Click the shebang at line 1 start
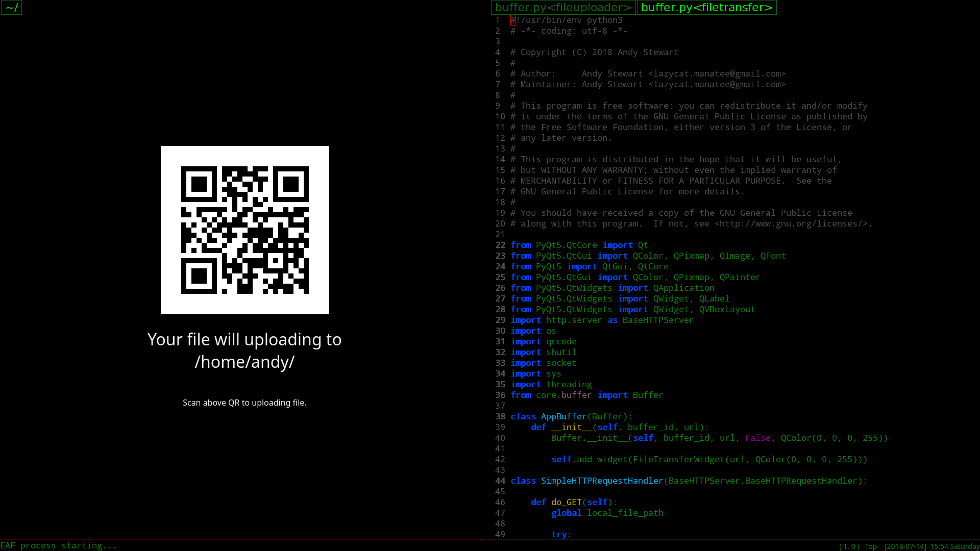Viewport: 980px width, 551px height. pyautogui.click(x=513, y=20)
